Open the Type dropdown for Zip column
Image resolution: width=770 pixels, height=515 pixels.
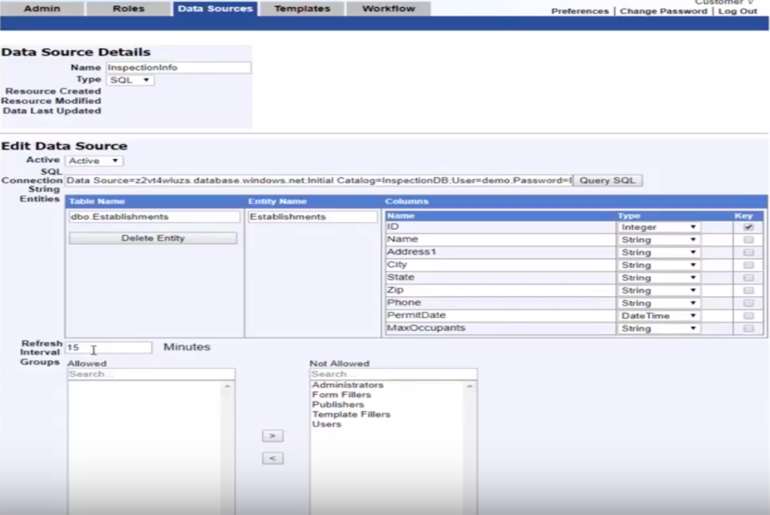click(658, 291)
